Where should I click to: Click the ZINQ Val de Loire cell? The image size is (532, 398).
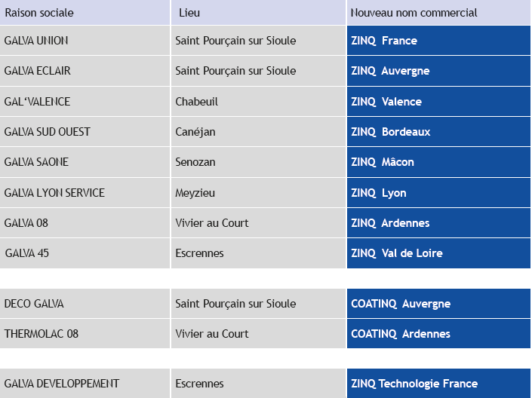[438, 253]
